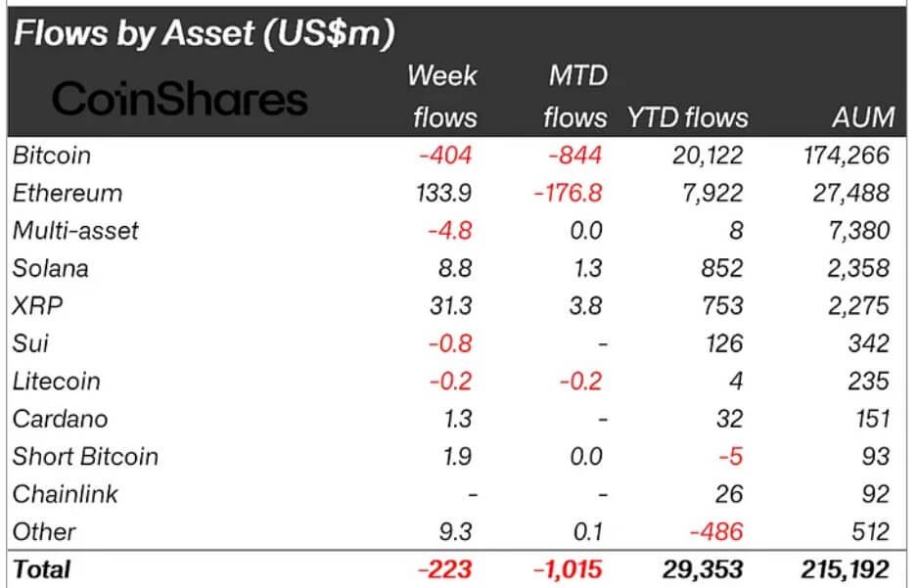Select the Multi-asset row label

(x=76, y=231)
